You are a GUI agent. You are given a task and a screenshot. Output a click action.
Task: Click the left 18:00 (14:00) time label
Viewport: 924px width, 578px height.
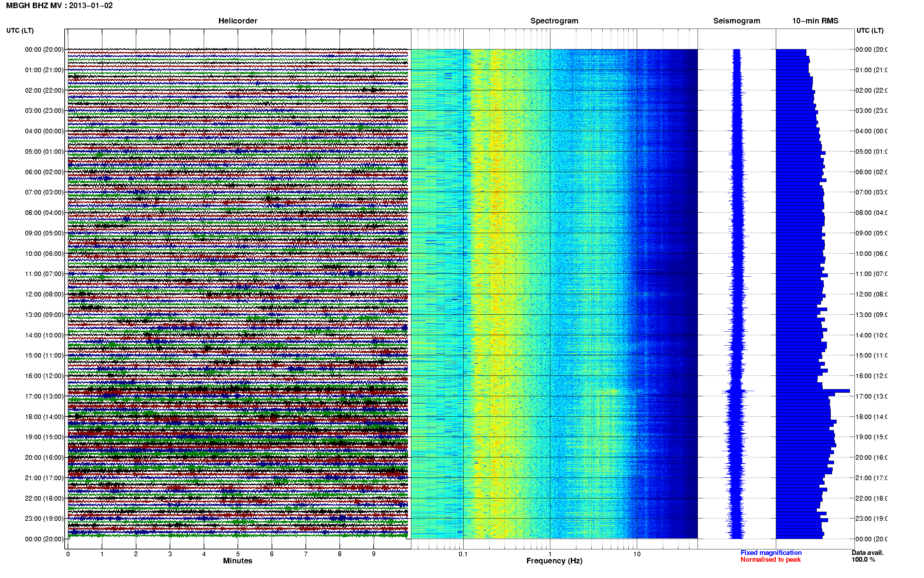click(44, 417)
